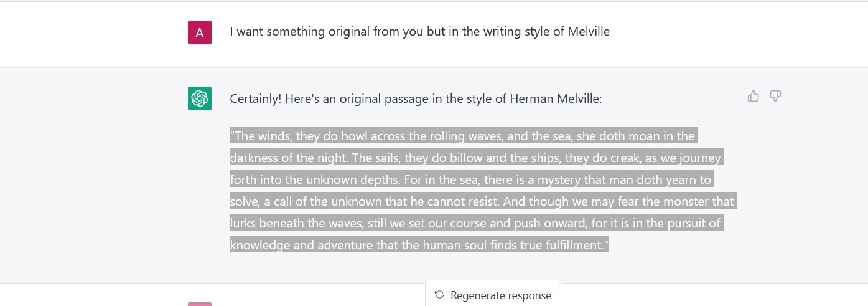
Task: Click the "Certainly! Here's an original passage" line
Action: tap(416, 98)
